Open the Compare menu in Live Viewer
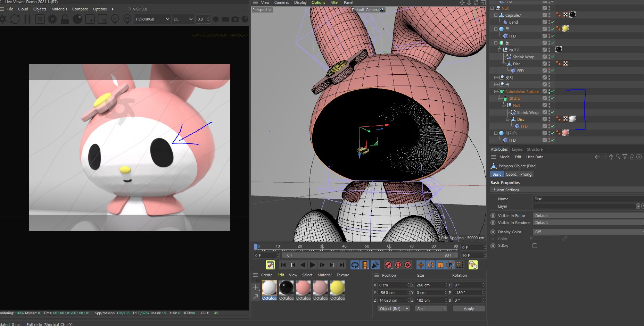The height and width of the screenshot is (326, 644). pyautogui.click(x=80, y=9)
